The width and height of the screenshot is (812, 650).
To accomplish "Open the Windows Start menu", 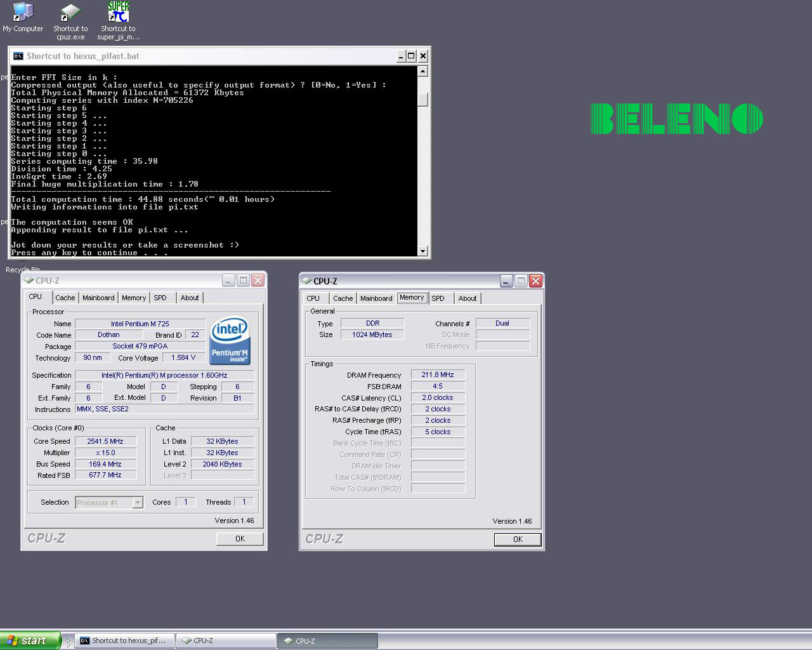I will 30,640.
